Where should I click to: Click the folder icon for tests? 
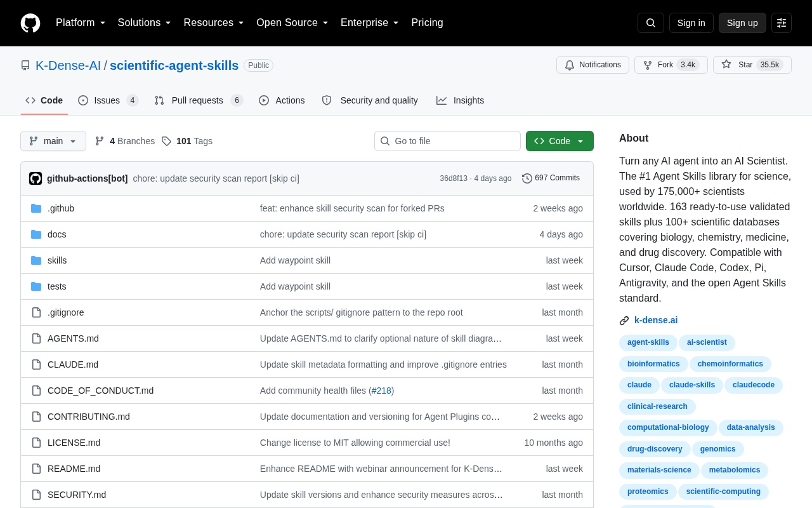[36, 286]
